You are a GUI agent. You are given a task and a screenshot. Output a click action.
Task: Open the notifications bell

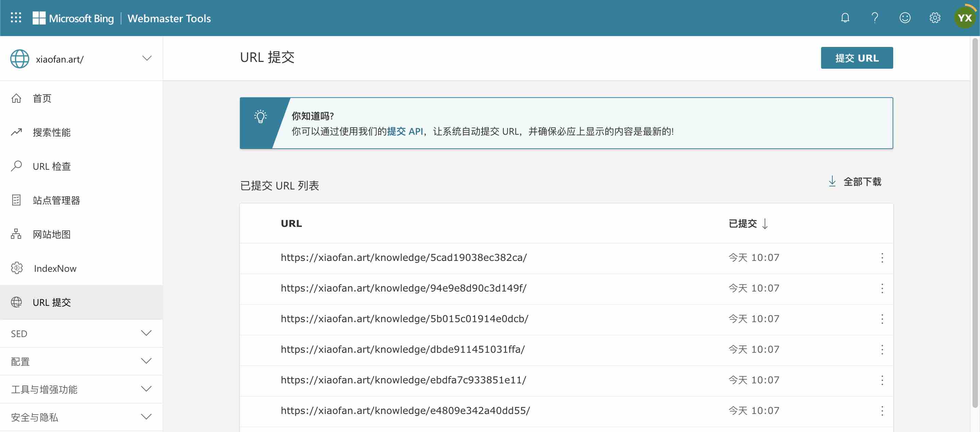845,17
